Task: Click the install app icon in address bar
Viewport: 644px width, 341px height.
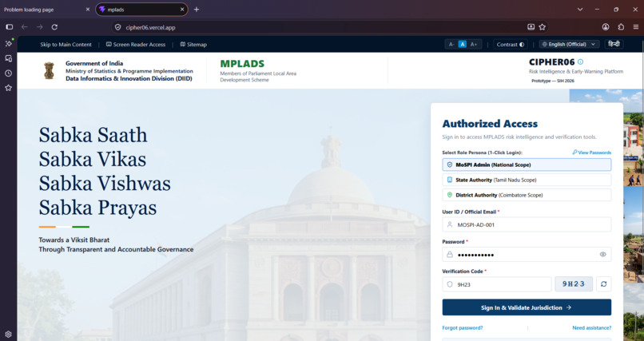Action: coord(531,27)
